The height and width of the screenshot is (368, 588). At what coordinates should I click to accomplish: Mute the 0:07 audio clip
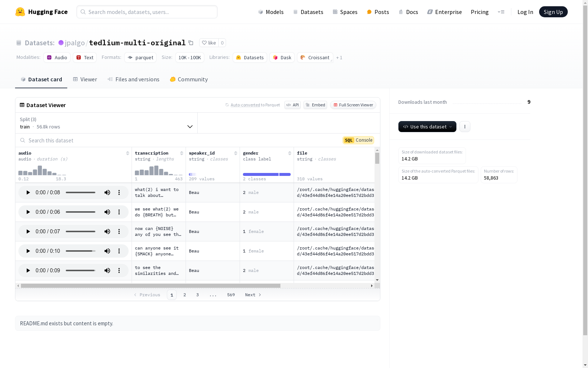107,231
